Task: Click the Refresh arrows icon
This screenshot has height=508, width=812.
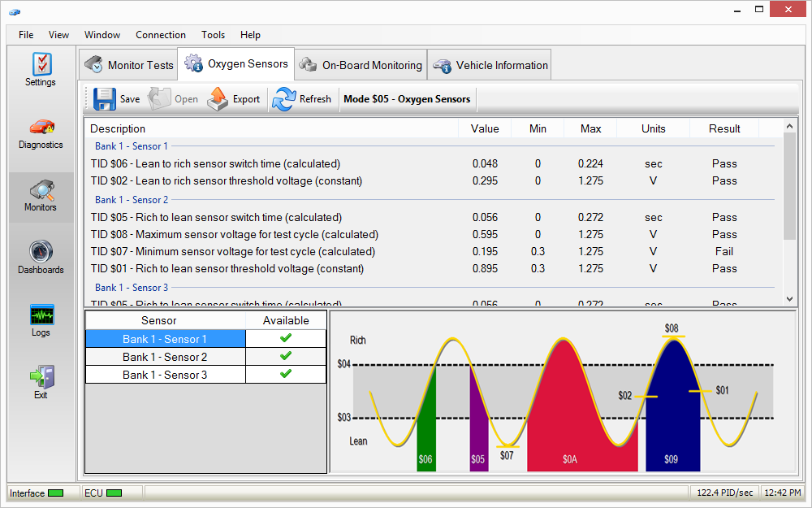Action: 284,99
